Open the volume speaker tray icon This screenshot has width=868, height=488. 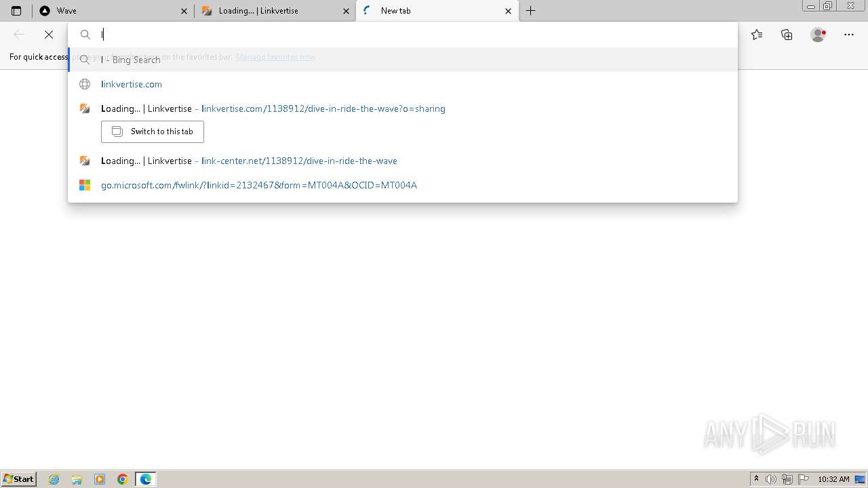pyautogui.click(x=771, y=479)
